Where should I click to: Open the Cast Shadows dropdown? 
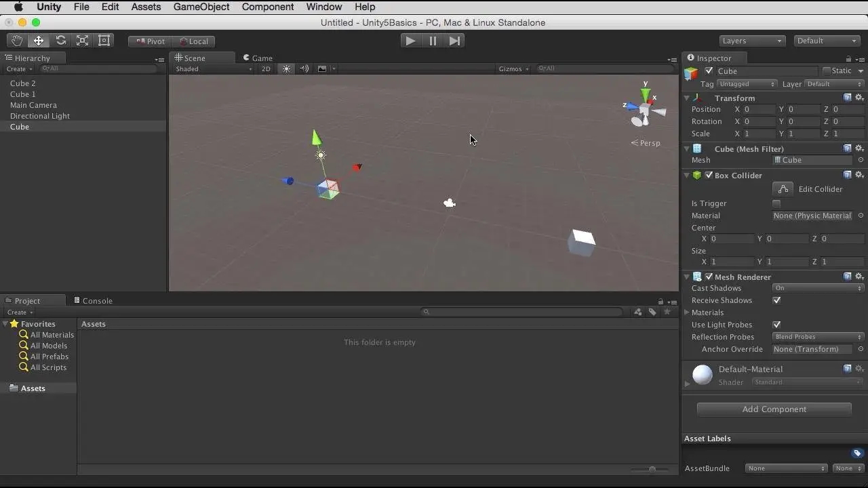pyautogui.click(x=818, y=288)
